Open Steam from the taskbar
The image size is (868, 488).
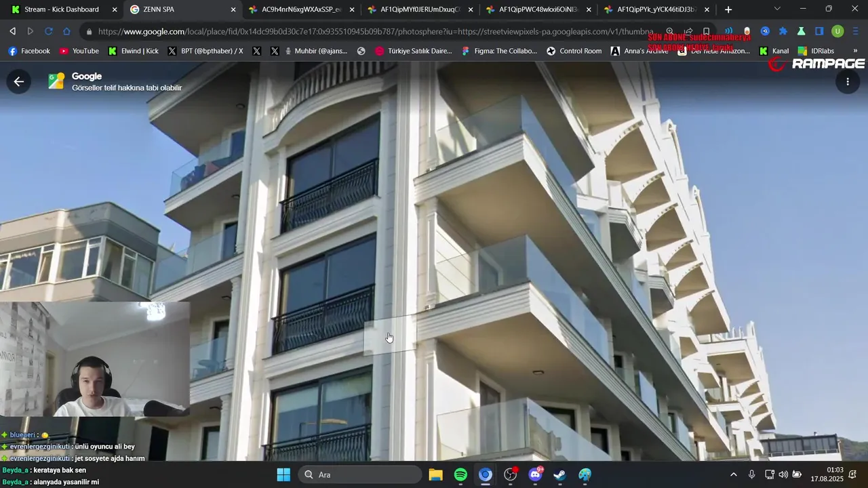click(x=560, y=474)
